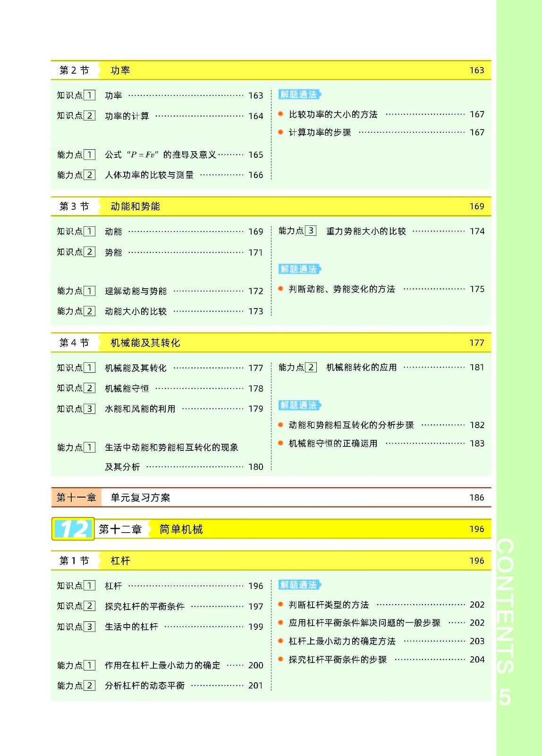This screenshot has height=756, width=542.
Task: Click the 解题通法 badge in the 杠杆 section
Action: point(299,585)
